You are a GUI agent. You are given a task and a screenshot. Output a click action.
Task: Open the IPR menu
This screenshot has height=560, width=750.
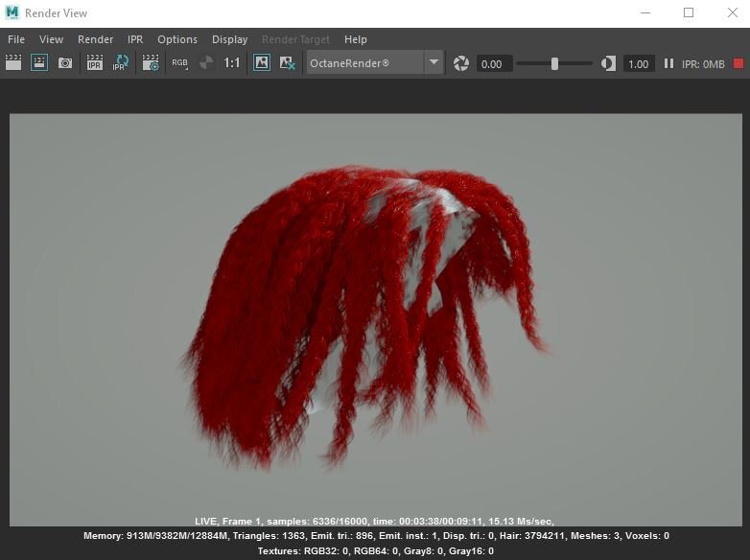tap(135, 39)
